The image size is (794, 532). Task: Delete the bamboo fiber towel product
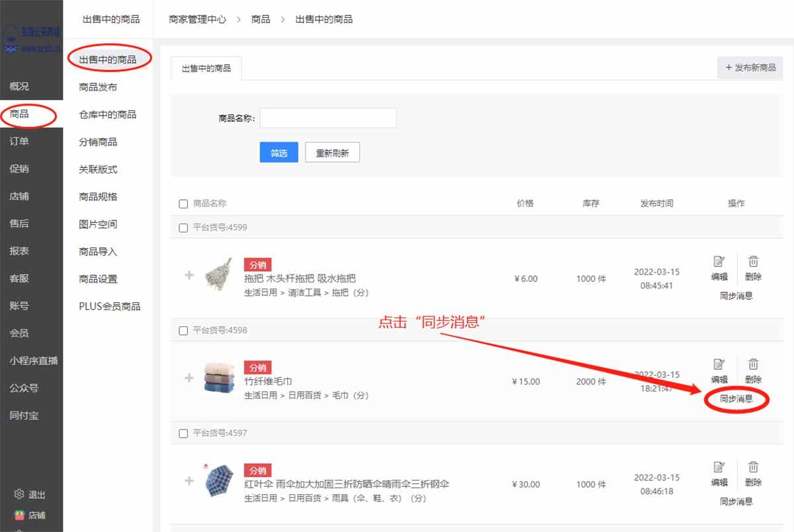pos(753,365)
